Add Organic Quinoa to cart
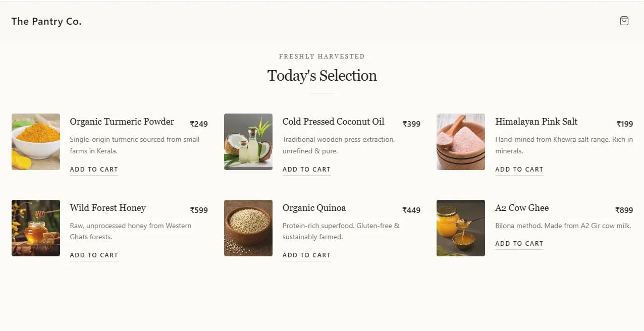 click(x=306, y=255)
